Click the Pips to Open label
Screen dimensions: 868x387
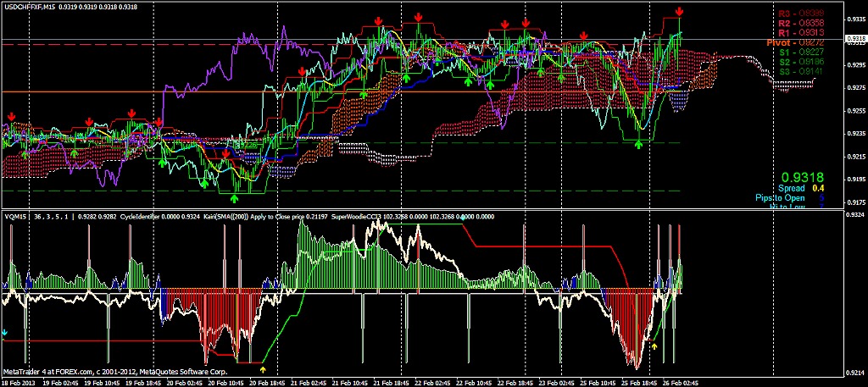coord(780,198)
